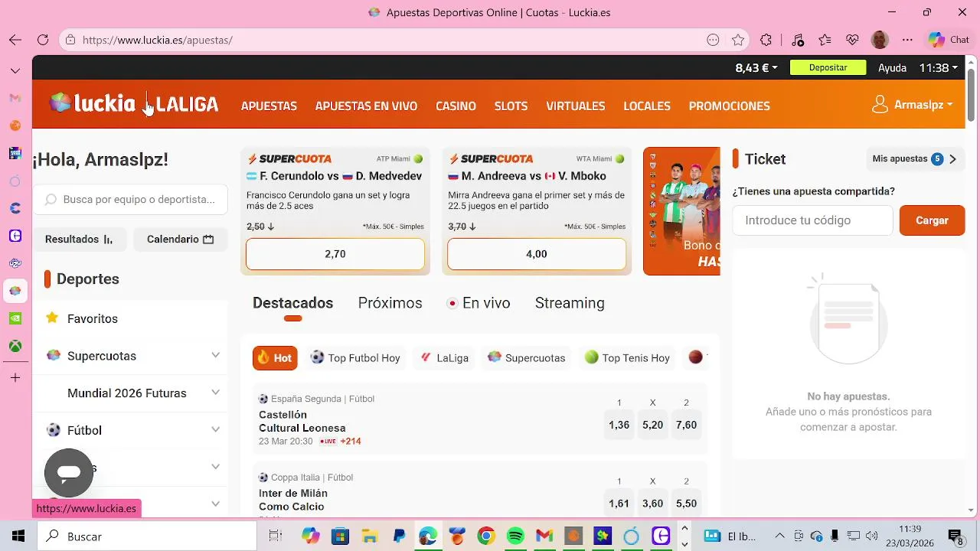Open the Ayuda link

click(x=892, y=67)
